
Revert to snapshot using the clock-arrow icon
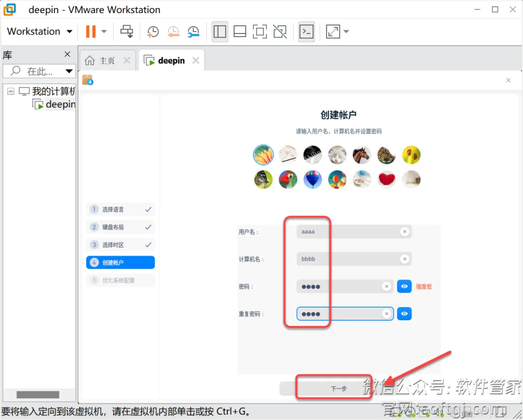[173, 31]
